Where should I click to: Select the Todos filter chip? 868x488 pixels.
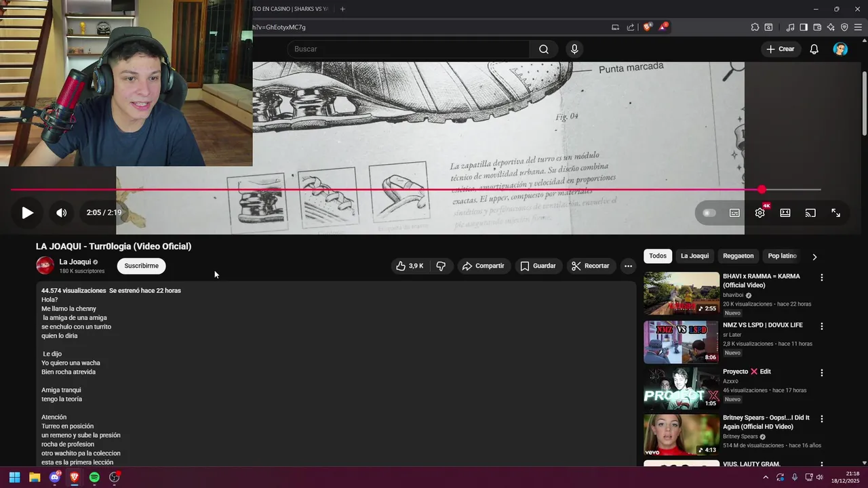[658, 256]
